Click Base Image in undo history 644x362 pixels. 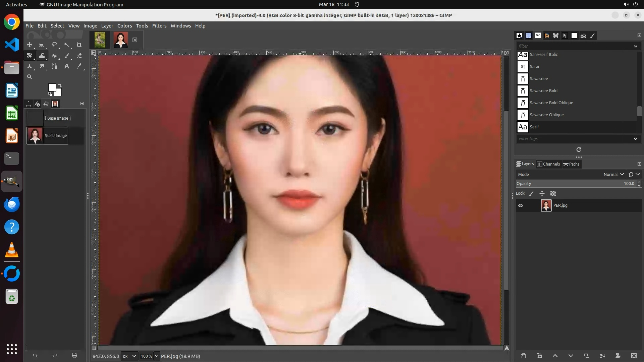pos(58,118)
